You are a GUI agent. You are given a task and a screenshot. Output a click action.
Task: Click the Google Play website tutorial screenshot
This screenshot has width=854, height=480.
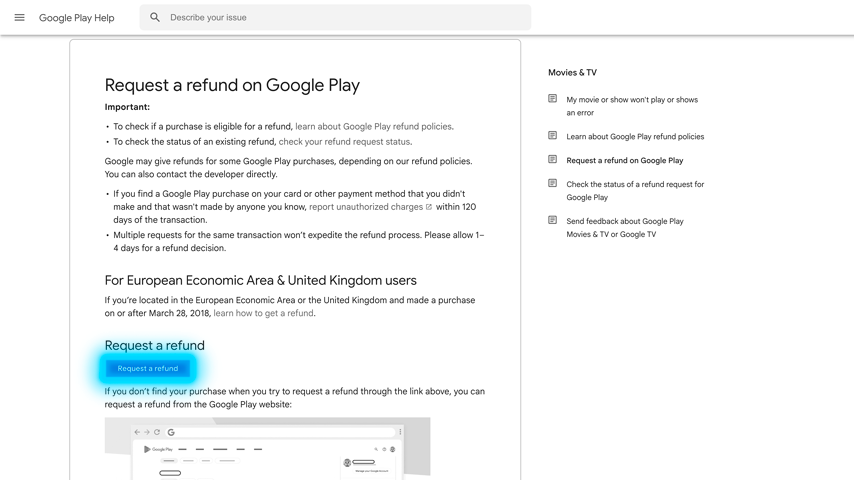267,448
